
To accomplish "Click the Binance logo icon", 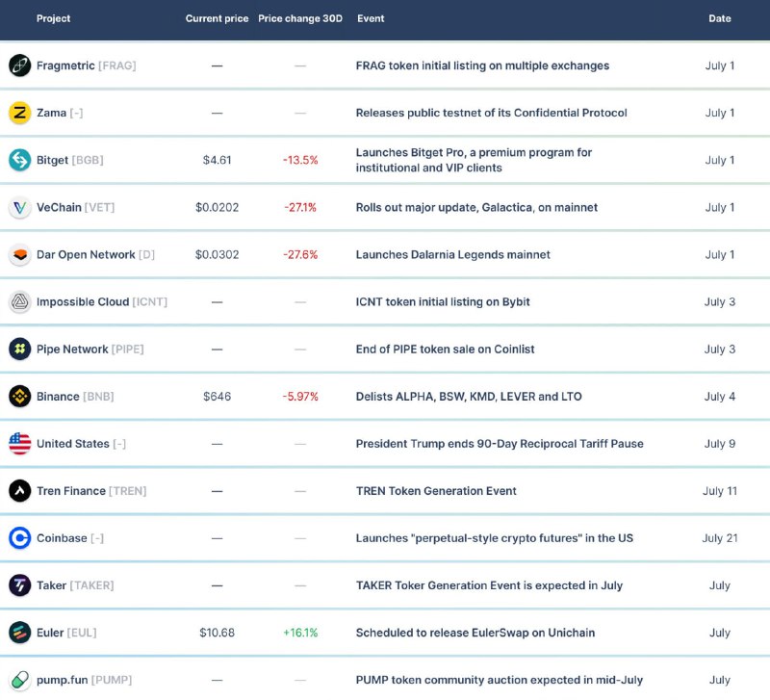I will click(x=19, y=396).
